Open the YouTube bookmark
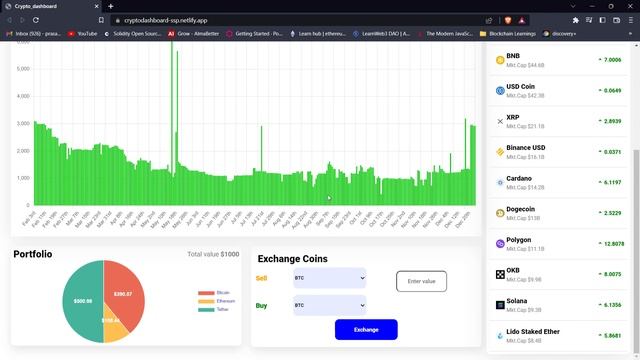The width and height of the screenshot is (640, 360). click(x=83, y=34)
